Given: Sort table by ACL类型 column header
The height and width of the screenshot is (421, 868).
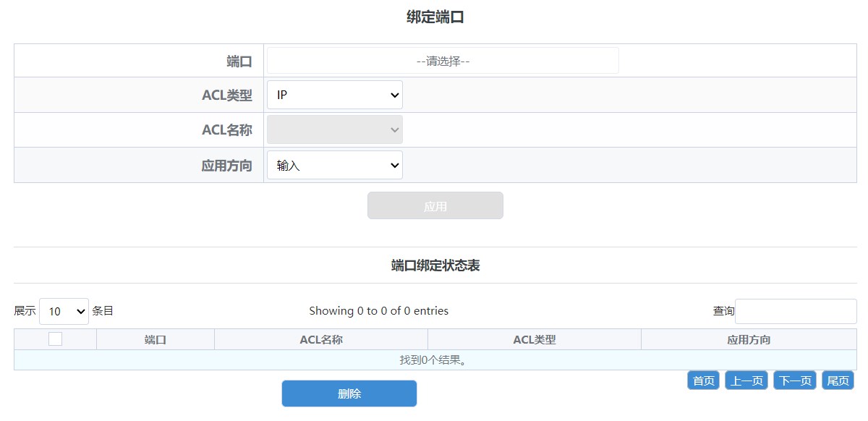Looking at the screenshot, I should pyautogui.click(x=535, y=339).
